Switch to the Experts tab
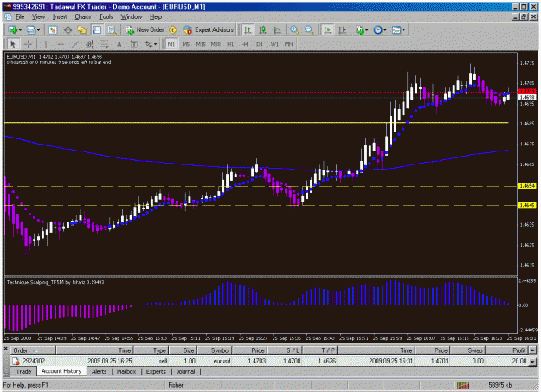 [x=156, y=371]
